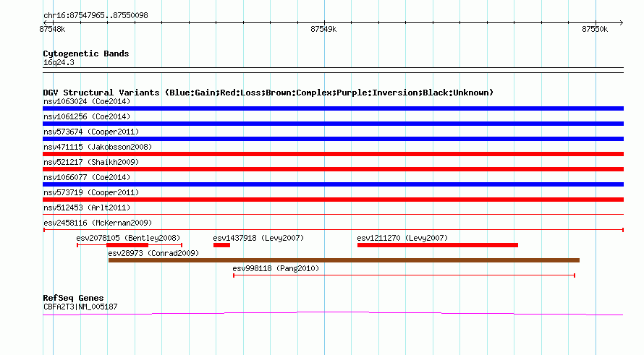Click the CBFA2T3|NM_005187 gene label
This screenshot has height=355, width=644.
(80, 307)
